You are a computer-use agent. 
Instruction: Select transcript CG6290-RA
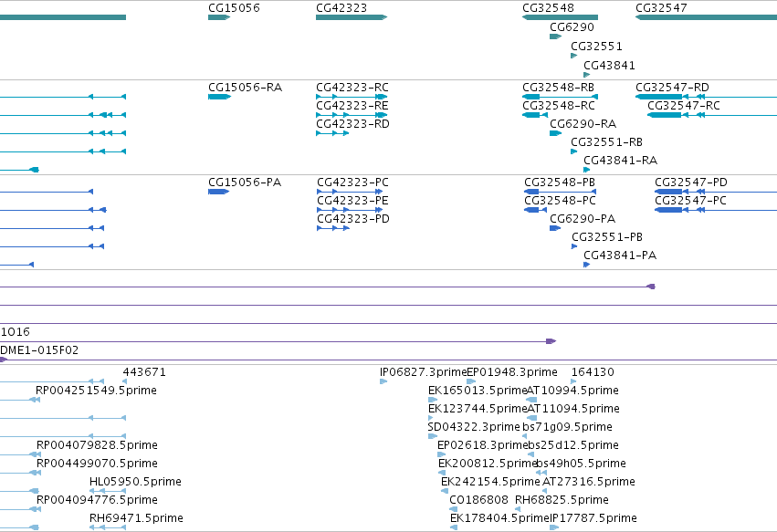(x=555, y=133)
